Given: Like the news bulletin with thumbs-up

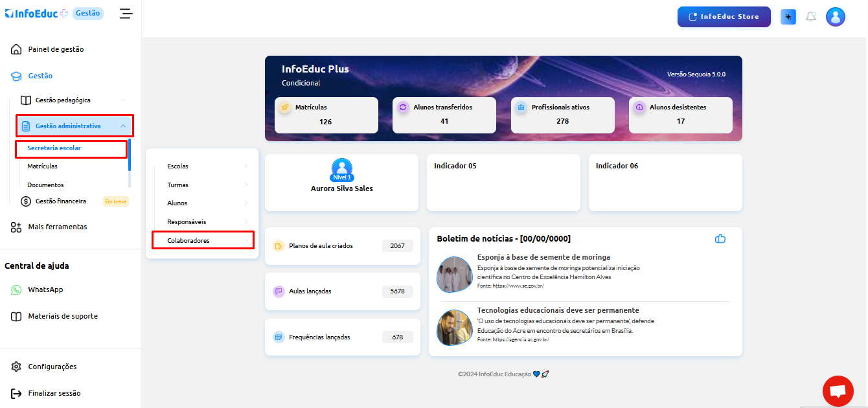Looking at the screenshot, I should point(720,238).
